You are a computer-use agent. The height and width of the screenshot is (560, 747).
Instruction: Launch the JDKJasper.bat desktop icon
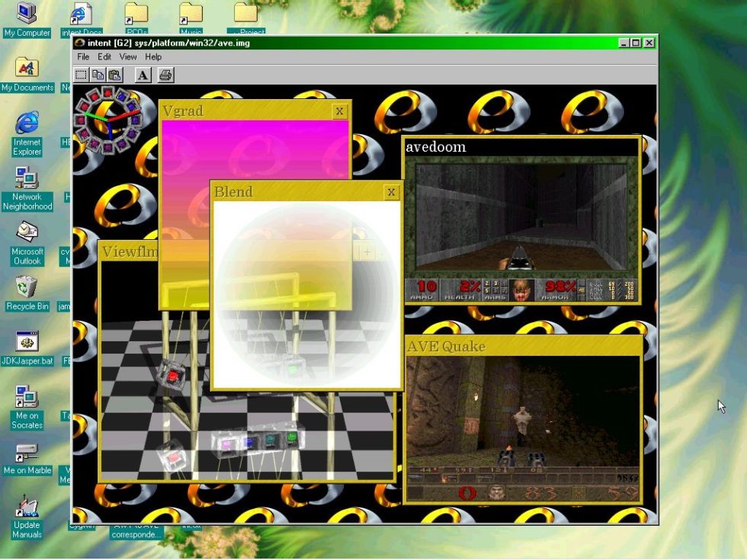click(x=27, y=343)
